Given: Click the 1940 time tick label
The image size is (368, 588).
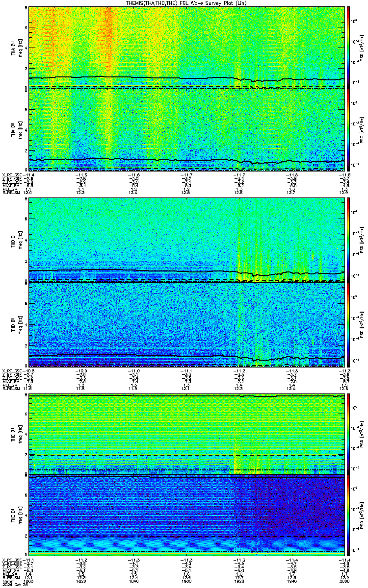Looking at the screenshot, I should (x=292, y=582).
